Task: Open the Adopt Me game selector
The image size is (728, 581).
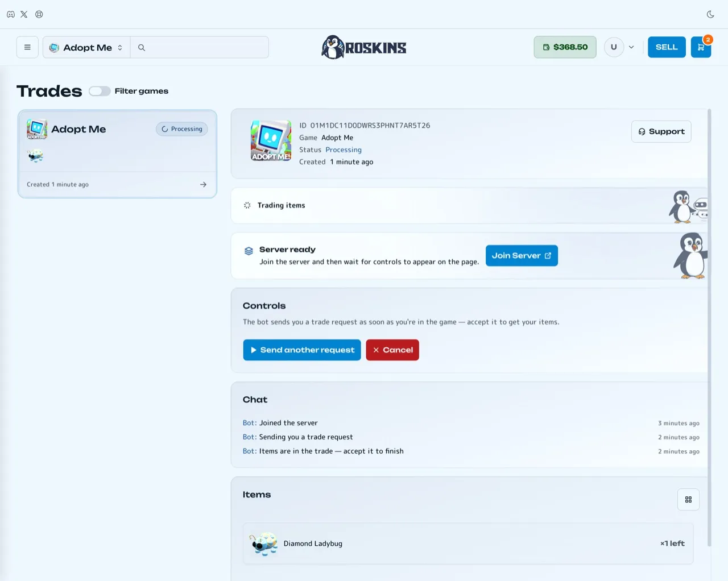Action: coord(86,47)
